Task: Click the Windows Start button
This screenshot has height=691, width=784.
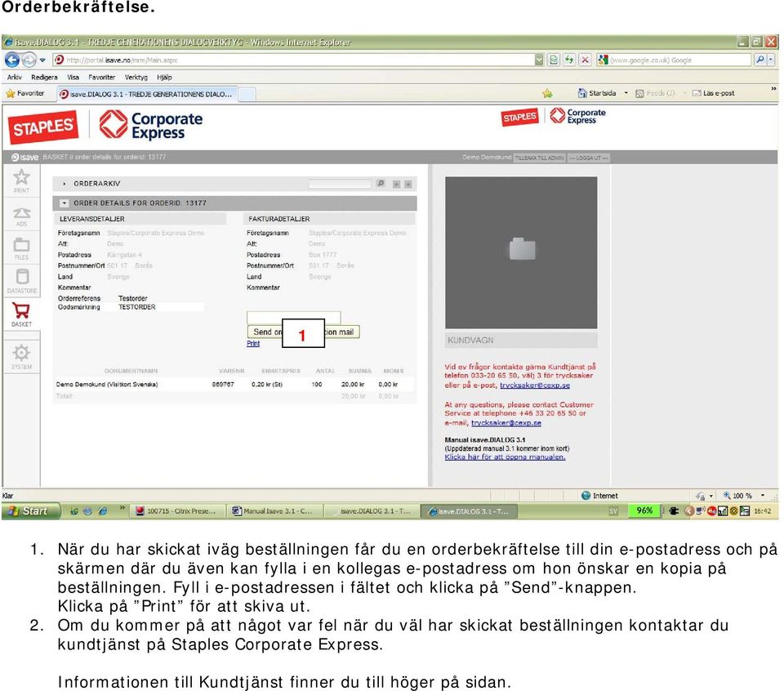Action: (31, 511)
